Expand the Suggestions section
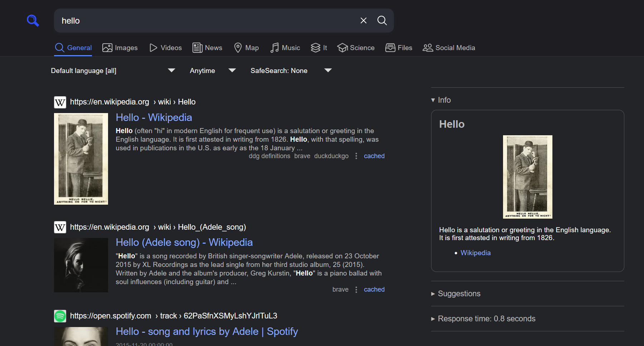Image resolution: width=644 pixels, height=346 pixels. pos(456,293)
